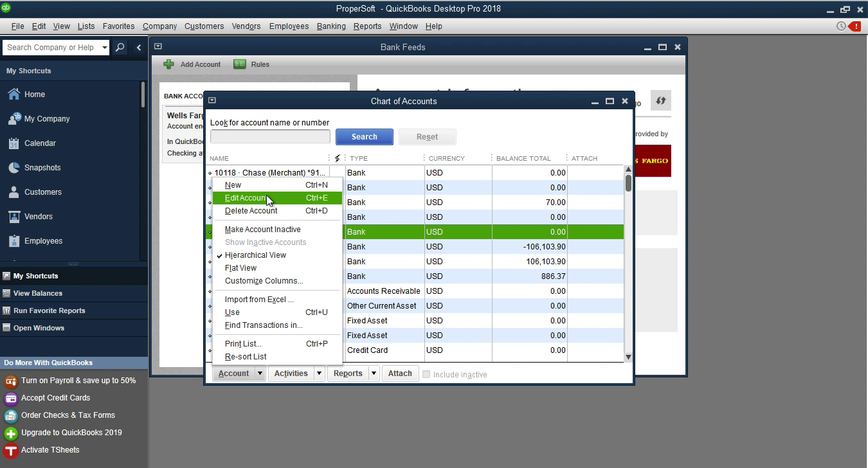This screenshot has height=468, width=868.
Task: Open My Company shortcut
Action: 39,119
